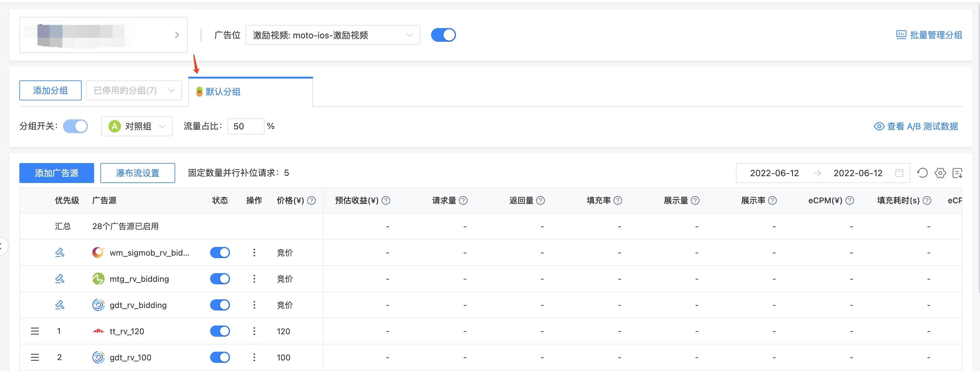Edit the 流量占比 percentage field showing 50
The width and height of the screenshot is (980, 371).
(x=245, y=126)
